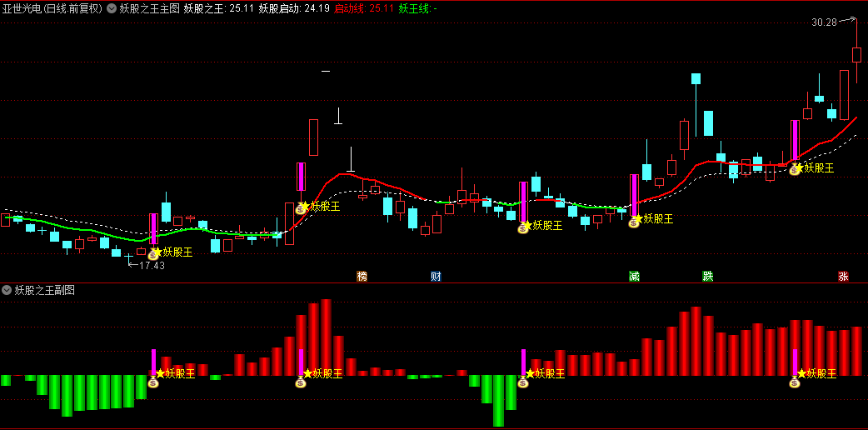This screenshot has width=868, height=430.
Task: Click the rightmost 妖股王 signal in main chart
Action: tap(819, 167)
